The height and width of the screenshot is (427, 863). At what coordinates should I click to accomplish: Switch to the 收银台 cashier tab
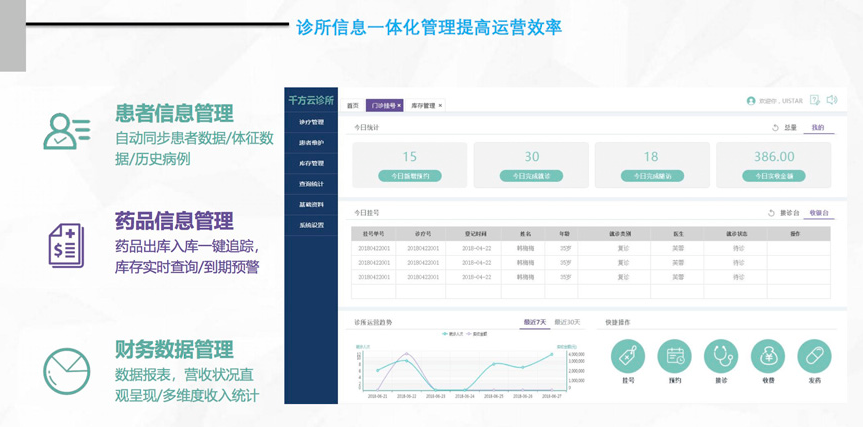click(819, 213)
